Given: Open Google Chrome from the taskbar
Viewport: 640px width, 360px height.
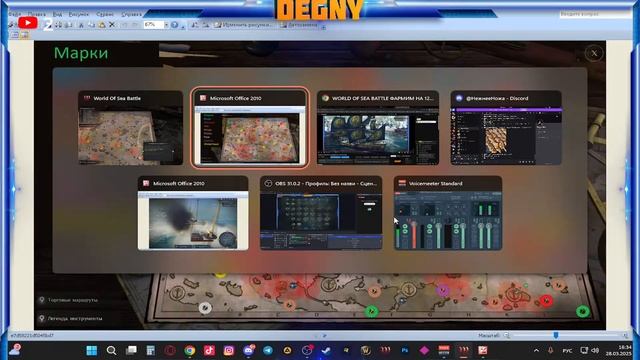Looking at the screenshot, I should click(190, 350).
